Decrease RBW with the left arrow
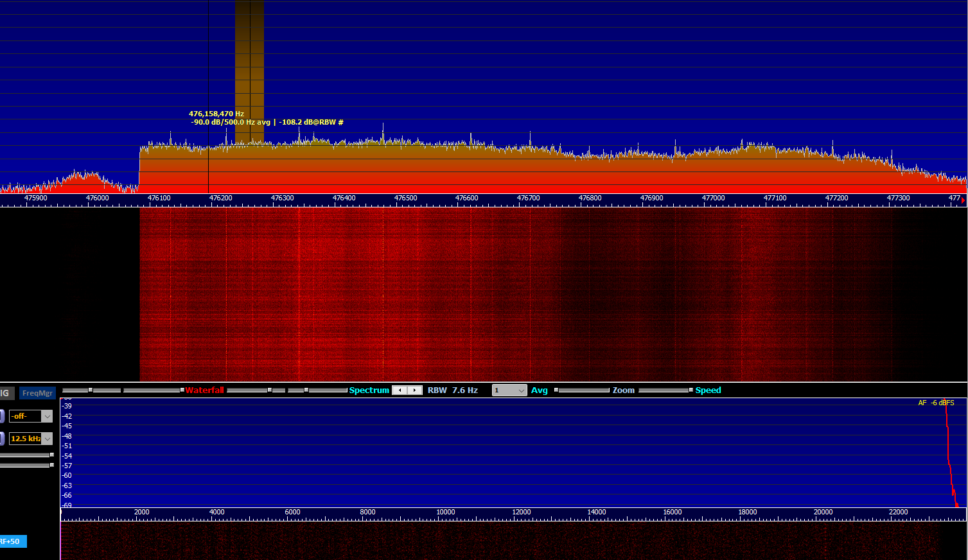 [x=400, y=390]
